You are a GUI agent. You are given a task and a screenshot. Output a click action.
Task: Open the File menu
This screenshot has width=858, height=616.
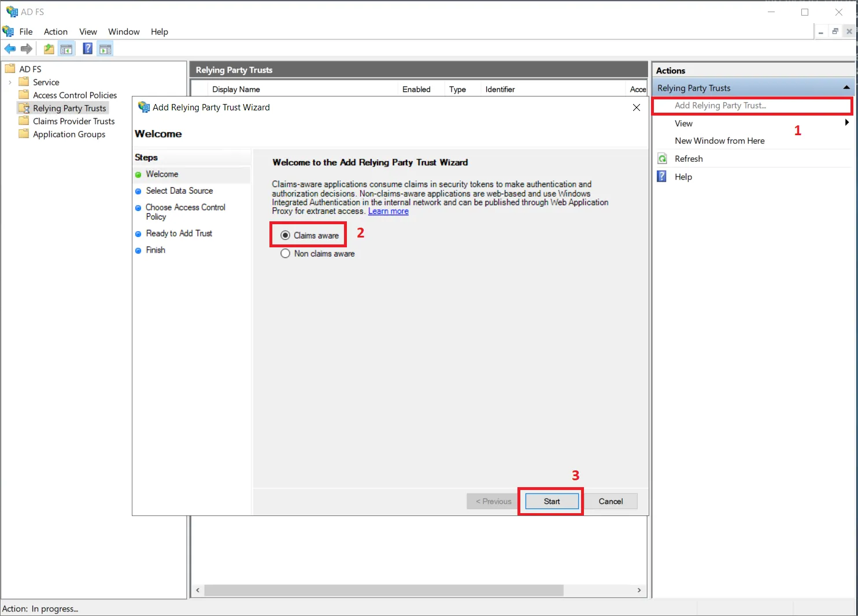pos(26,32)
